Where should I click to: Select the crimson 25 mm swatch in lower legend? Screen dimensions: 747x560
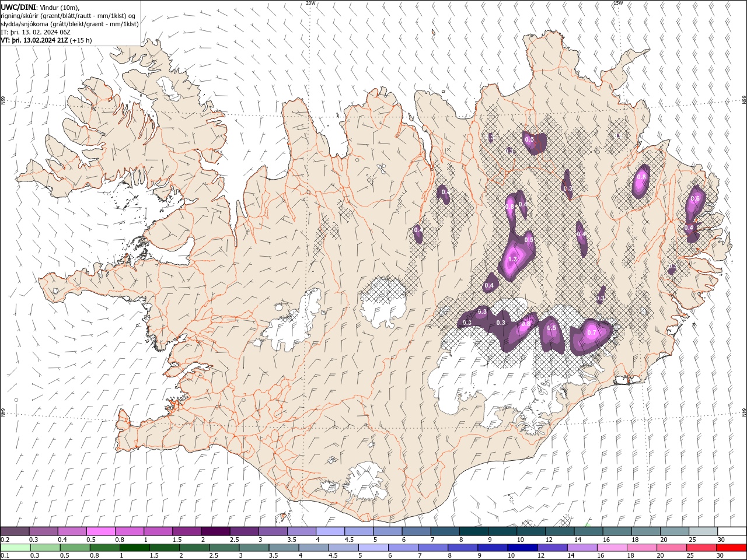point(701,548)
